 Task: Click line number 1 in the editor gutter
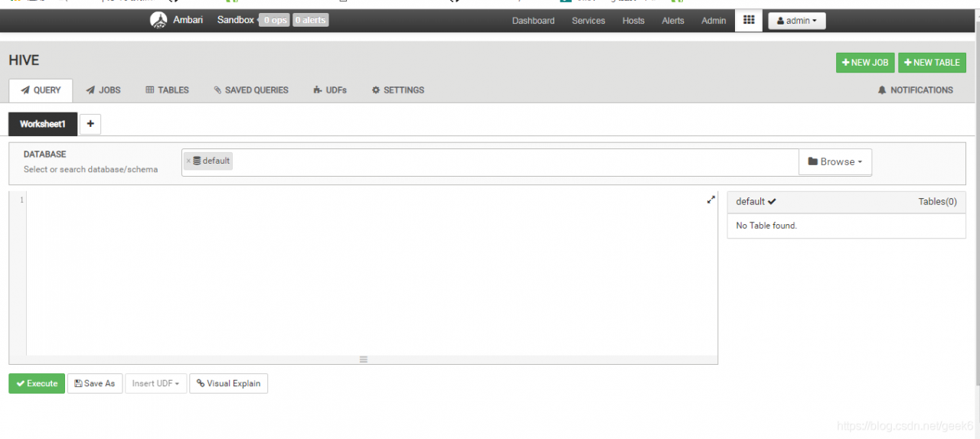click(21, 200)
